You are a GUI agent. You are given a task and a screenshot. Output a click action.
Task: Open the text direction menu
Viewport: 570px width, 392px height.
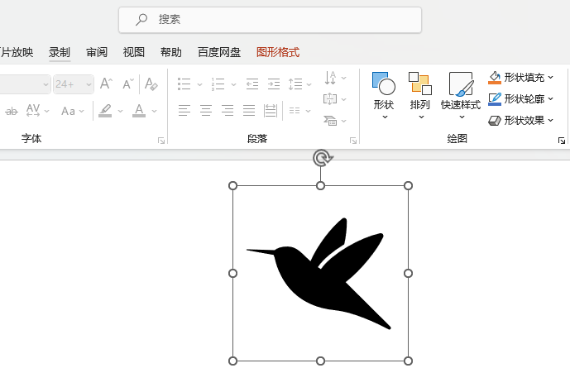point(334,78)
